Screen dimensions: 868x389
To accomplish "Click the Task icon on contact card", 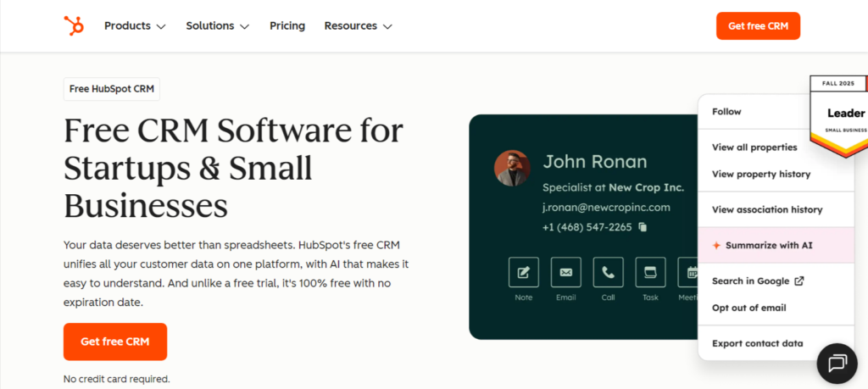I will 650,272.
